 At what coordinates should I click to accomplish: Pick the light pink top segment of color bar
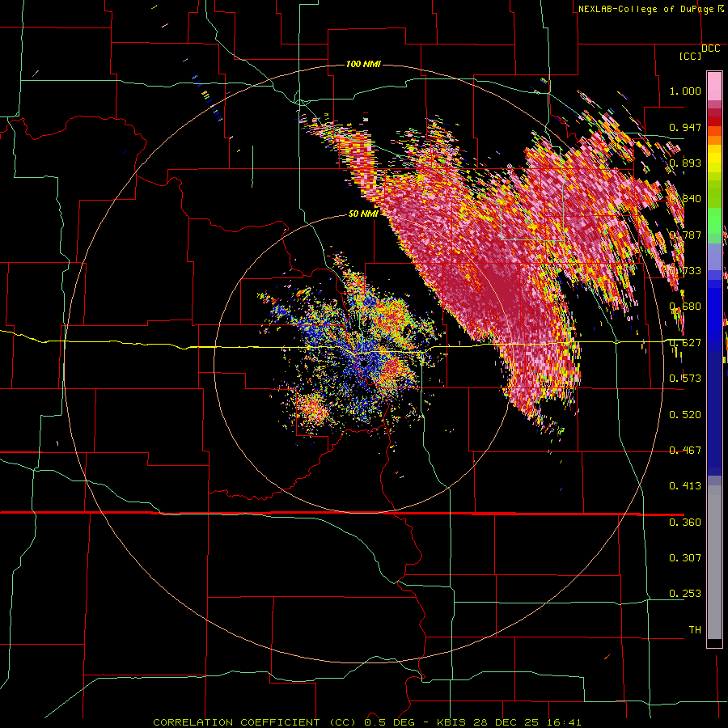(x=714, y=87)
